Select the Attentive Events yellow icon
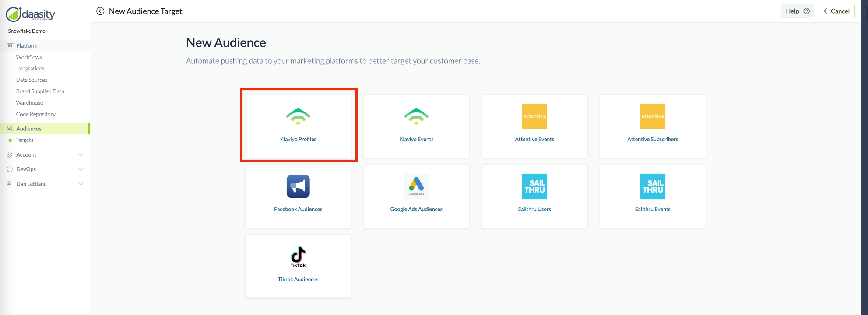The image size is (868, 315). coord(534,116)
